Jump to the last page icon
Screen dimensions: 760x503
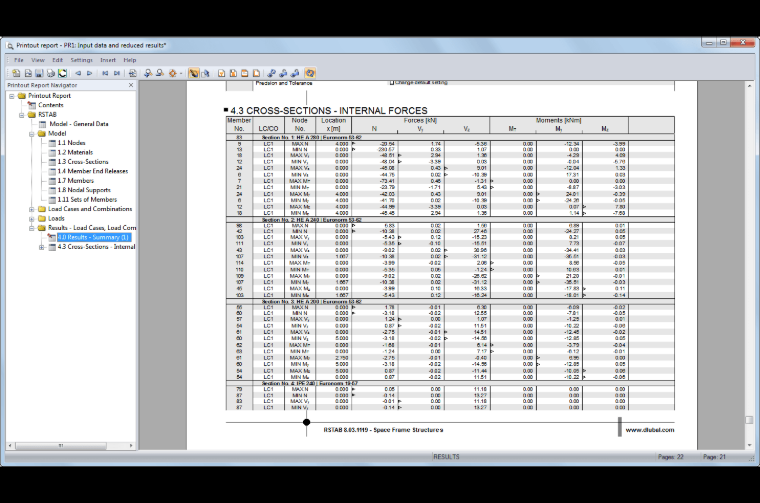(117, 73)
